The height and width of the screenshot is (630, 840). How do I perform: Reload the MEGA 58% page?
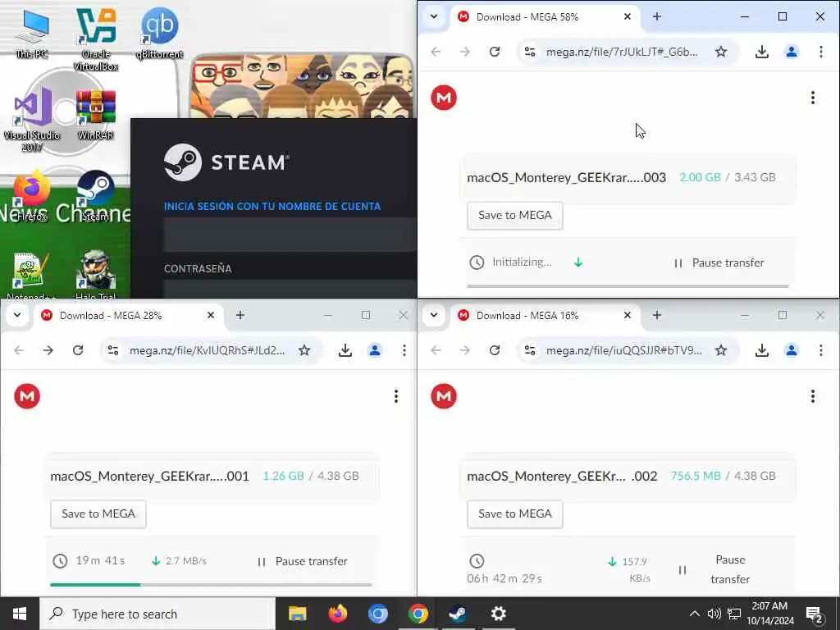495,52
